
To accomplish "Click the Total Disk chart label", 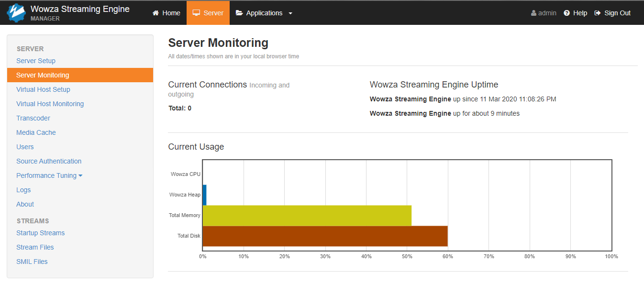I will [189, 236].
